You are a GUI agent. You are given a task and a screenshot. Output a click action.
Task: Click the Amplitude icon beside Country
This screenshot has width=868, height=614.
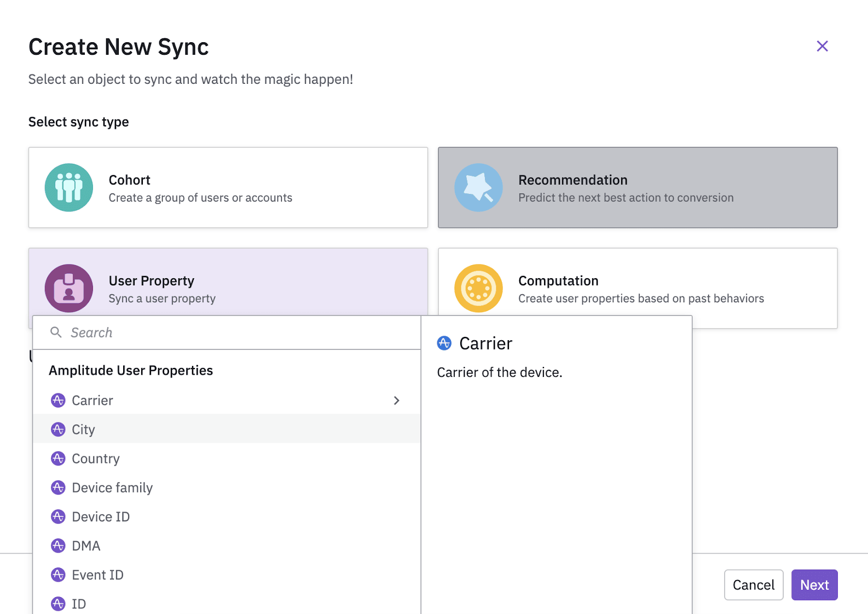58,458
